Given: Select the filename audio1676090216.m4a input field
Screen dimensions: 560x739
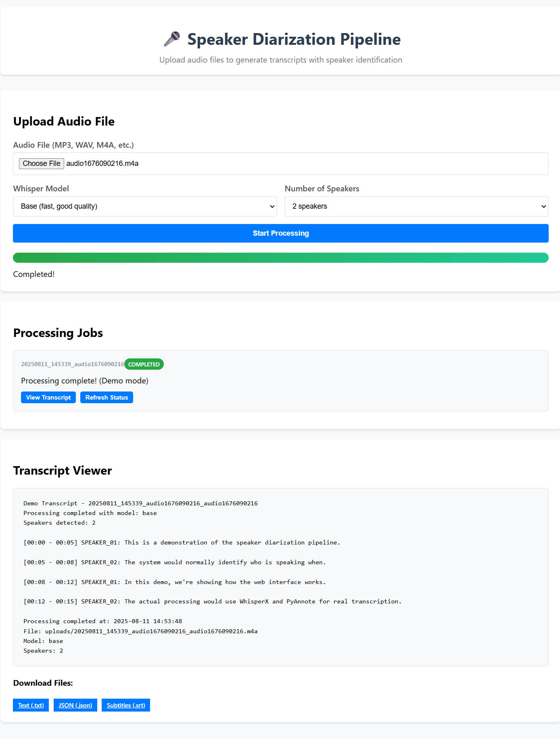Looking at the screenshot, I should (282, 163).
